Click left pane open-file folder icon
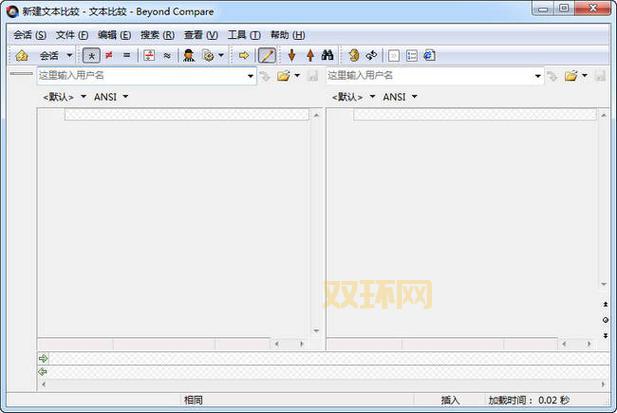 point(283,76)
